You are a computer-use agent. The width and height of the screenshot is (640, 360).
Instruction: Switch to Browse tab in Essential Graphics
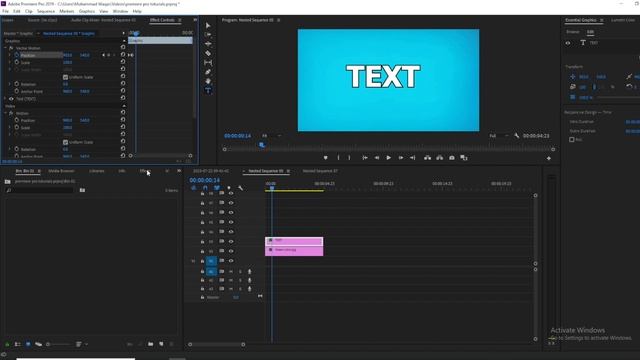pyautogui.click(x=572, y=31)
